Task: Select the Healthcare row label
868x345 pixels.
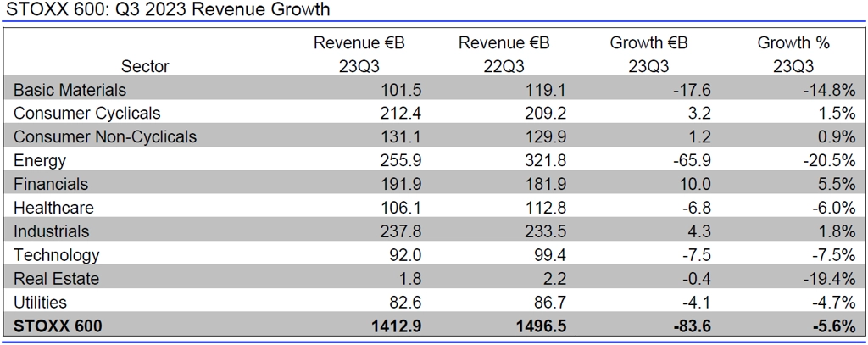Action: pos(53,208)
